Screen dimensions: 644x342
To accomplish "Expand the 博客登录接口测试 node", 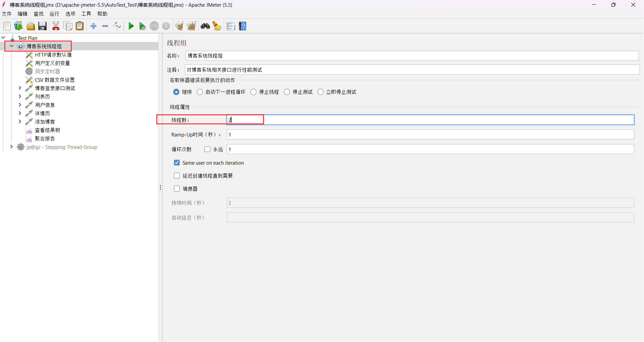I will click(x=20, y=88).
